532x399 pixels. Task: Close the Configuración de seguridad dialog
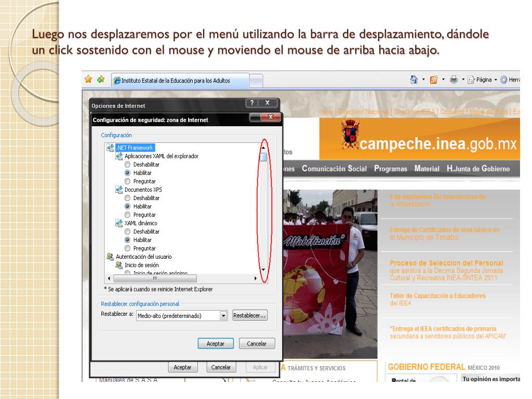pos(270,117)
